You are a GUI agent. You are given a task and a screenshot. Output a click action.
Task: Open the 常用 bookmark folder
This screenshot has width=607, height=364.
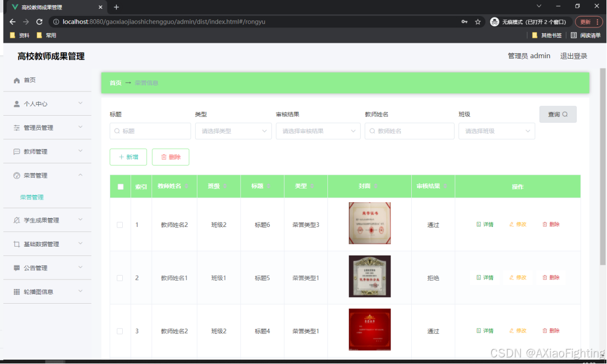tap(47, 35)
